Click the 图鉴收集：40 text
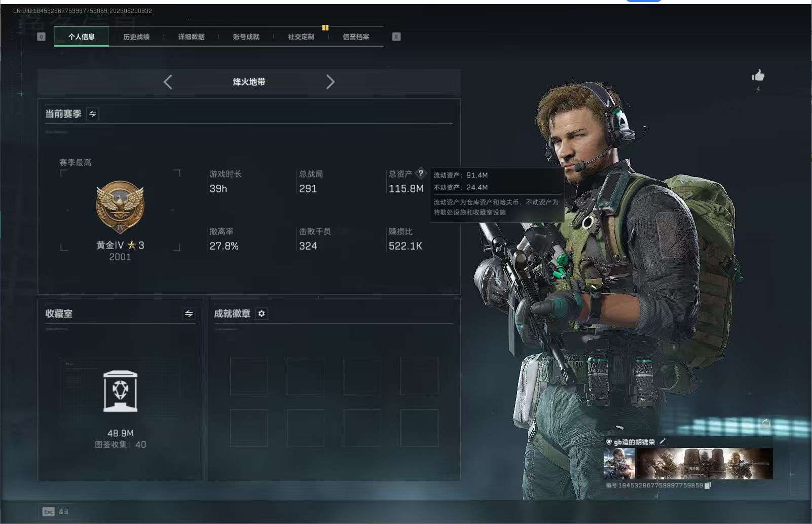 pos(121,445)
